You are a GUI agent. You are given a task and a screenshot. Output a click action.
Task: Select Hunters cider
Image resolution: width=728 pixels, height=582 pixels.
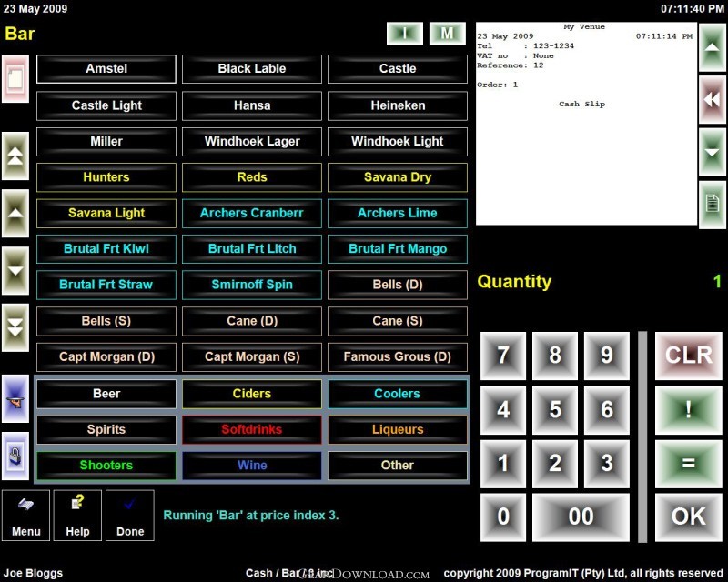click(106, 177)
